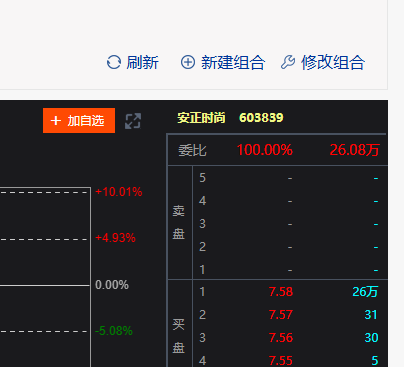Select buy level 4 price 7.55
Image resolution: width=404 pixels, height=367 pixels.
[281, 360]
